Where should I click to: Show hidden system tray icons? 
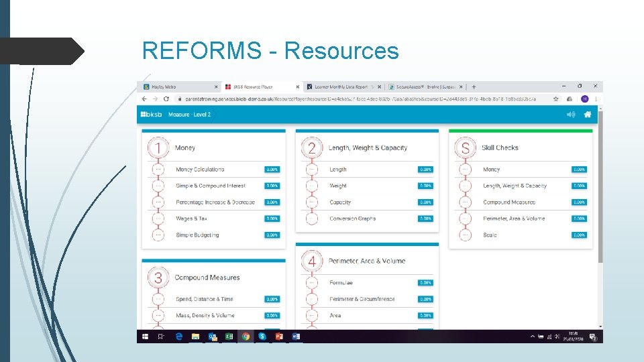coord(533,337)
